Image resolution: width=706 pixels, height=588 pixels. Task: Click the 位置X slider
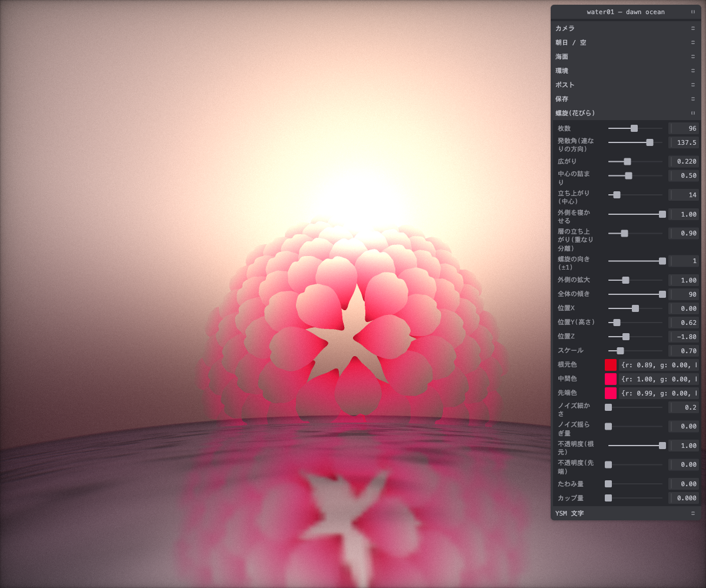(635, 308)
